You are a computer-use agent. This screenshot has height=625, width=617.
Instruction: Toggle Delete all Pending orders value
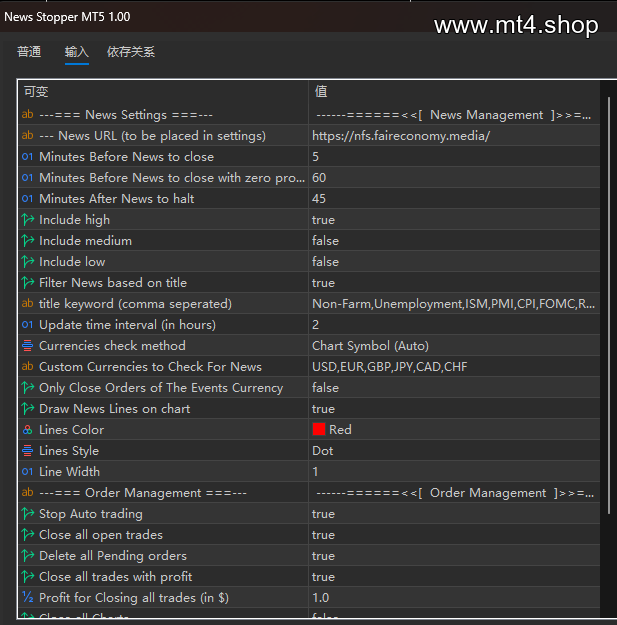click(x=454, y=556)
